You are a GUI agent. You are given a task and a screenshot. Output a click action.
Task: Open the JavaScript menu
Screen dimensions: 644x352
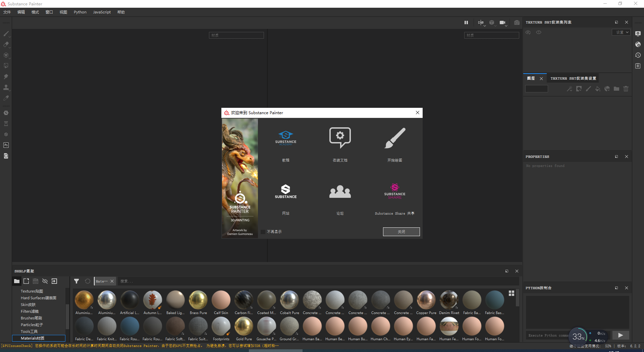(102, 12)
